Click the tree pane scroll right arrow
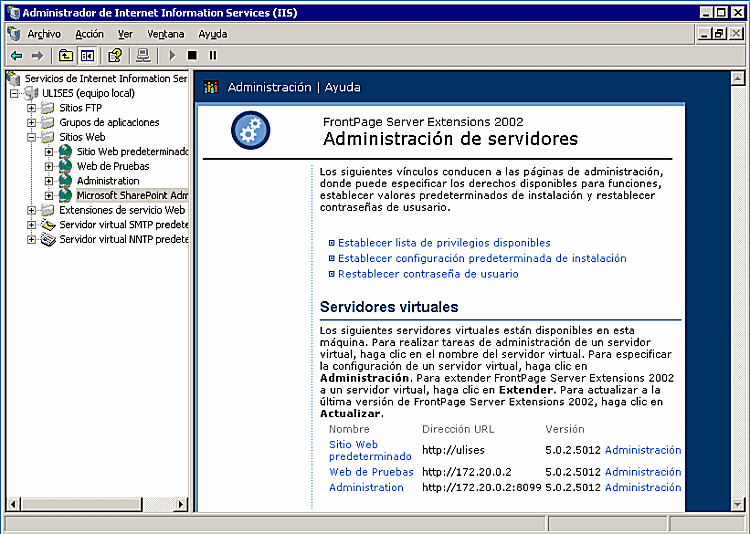750x534 pixels. (x=180, y=504)
